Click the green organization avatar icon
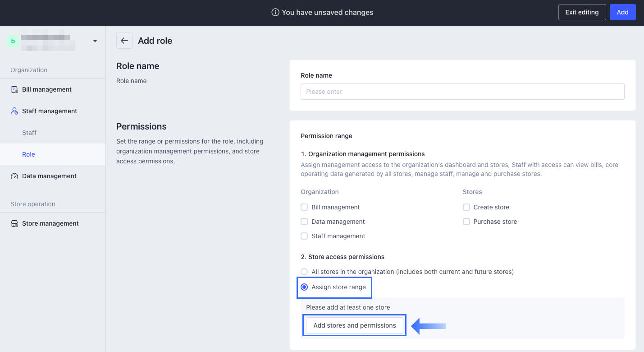The width and height of the screenshot is (644, 352). pos(13,41)
